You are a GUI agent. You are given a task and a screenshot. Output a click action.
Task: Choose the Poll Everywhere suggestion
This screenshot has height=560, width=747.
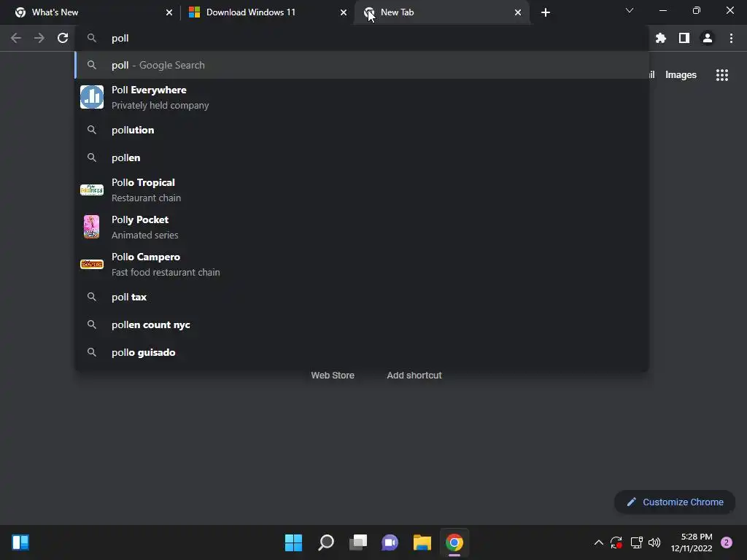(362, 97)
